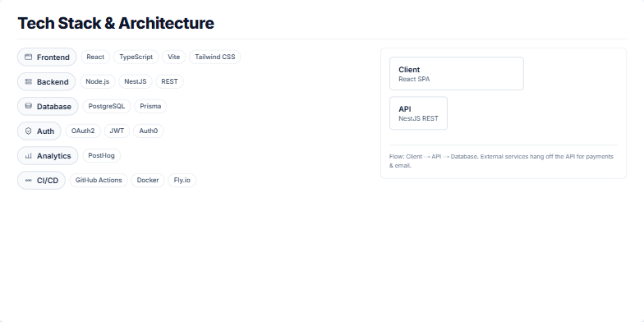The height and width of the screenshot is (322, 644).
Task: Click the Analytics bar chart icon
Action: [x=28, y=156]
